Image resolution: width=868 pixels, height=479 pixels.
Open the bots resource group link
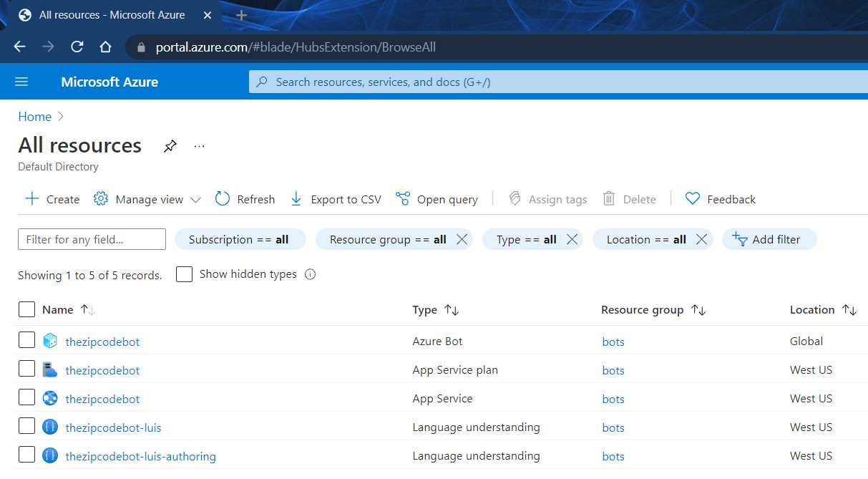pos(613,342)
